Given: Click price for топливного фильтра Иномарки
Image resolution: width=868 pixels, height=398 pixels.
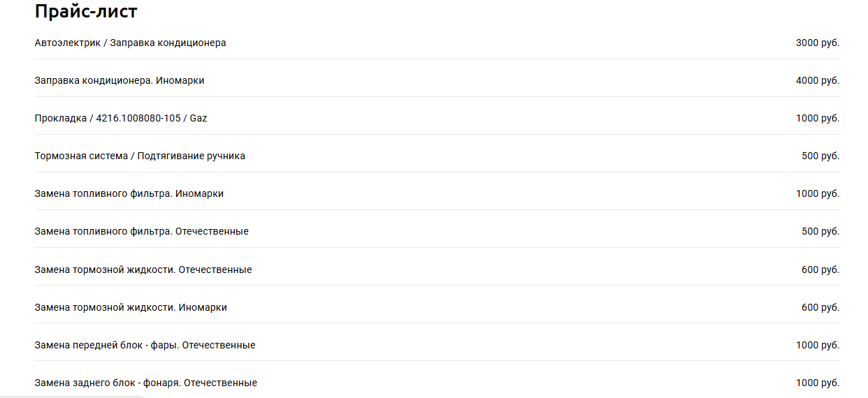Looking at the screenshot, I should coord(818,193).
